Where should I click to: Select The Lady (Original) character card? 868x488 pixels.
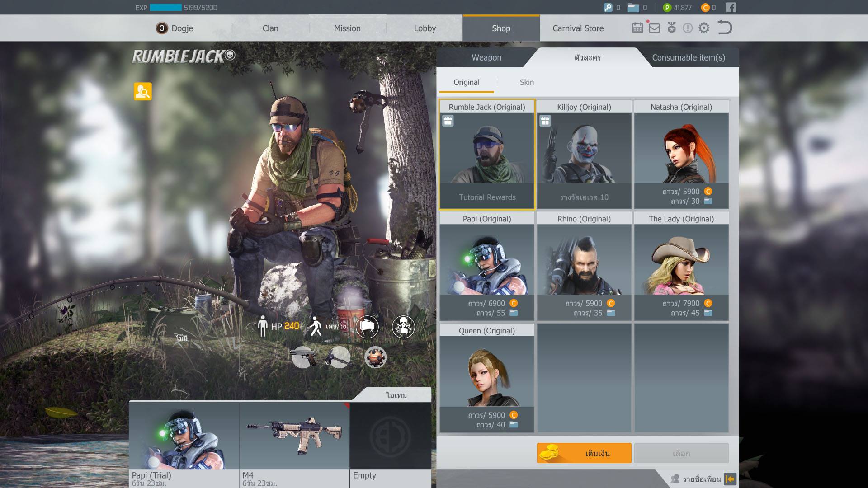pyautogui.click(x=681, y=267)
